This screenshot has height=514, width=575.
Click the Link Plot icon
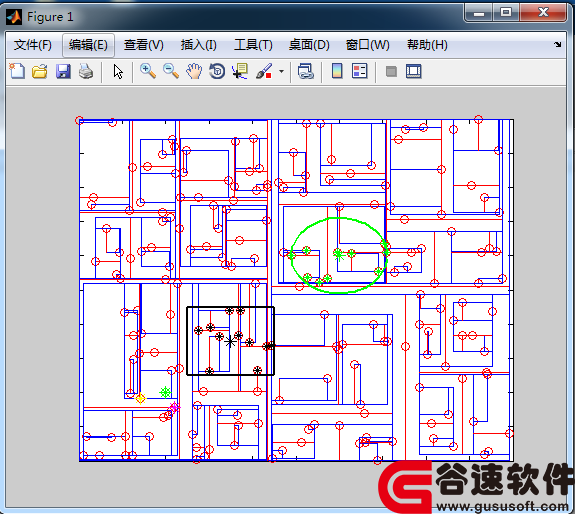click(x=305, y=71)
